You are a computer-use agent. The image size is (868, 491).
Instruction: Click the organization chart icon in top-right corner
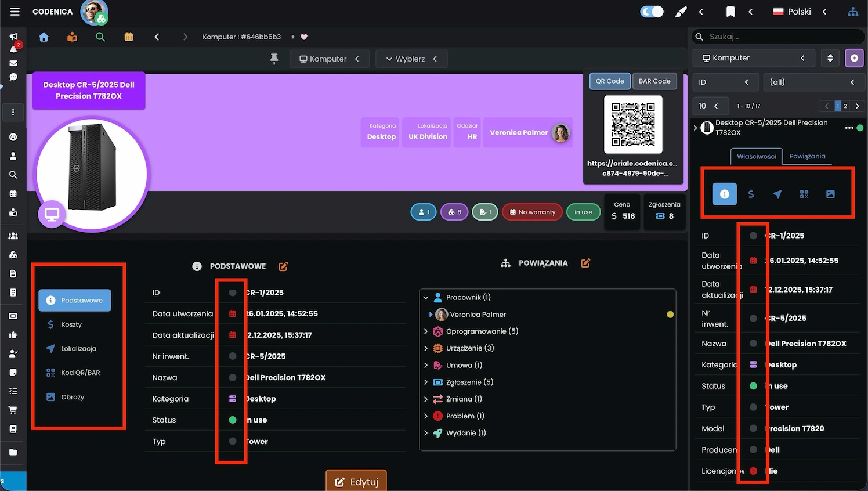tap(853, 12)
